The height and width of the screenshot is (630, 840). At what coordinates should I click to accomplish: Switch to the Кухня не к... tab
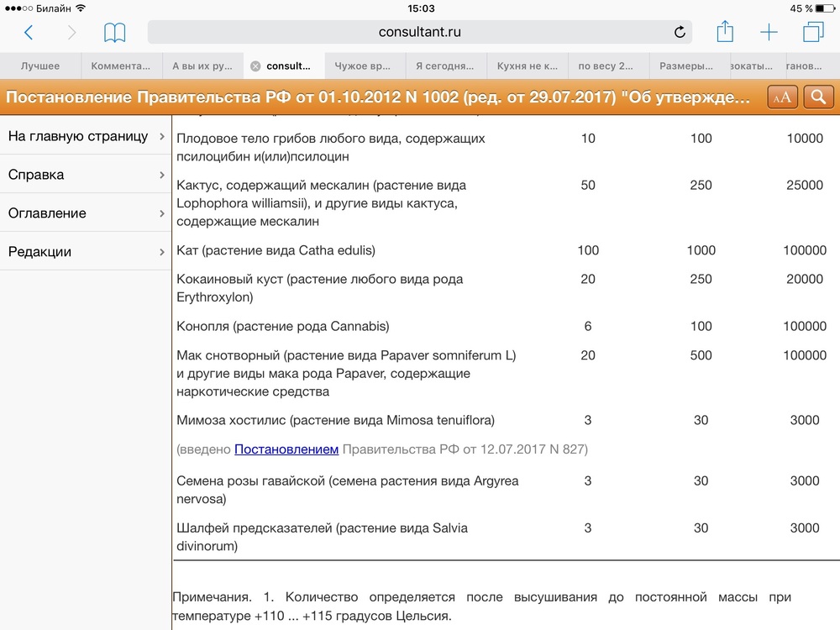click(x=528, y=66)
